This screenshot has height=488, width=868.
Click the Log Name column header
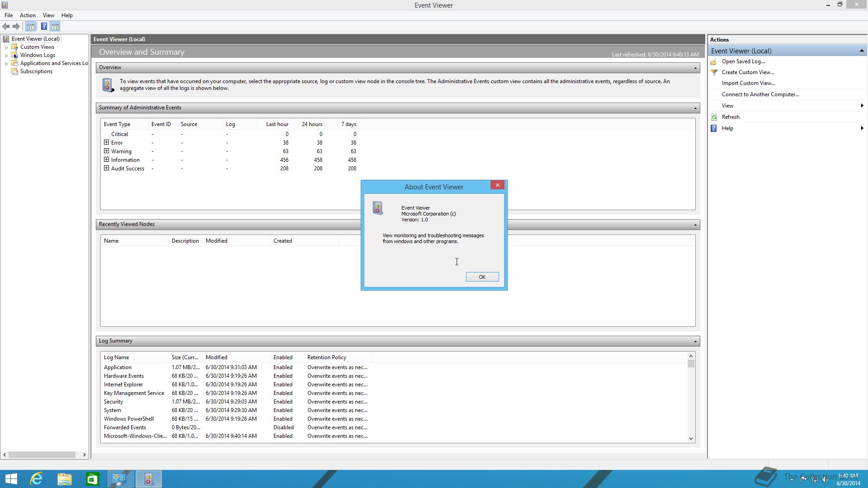[134, 357]
